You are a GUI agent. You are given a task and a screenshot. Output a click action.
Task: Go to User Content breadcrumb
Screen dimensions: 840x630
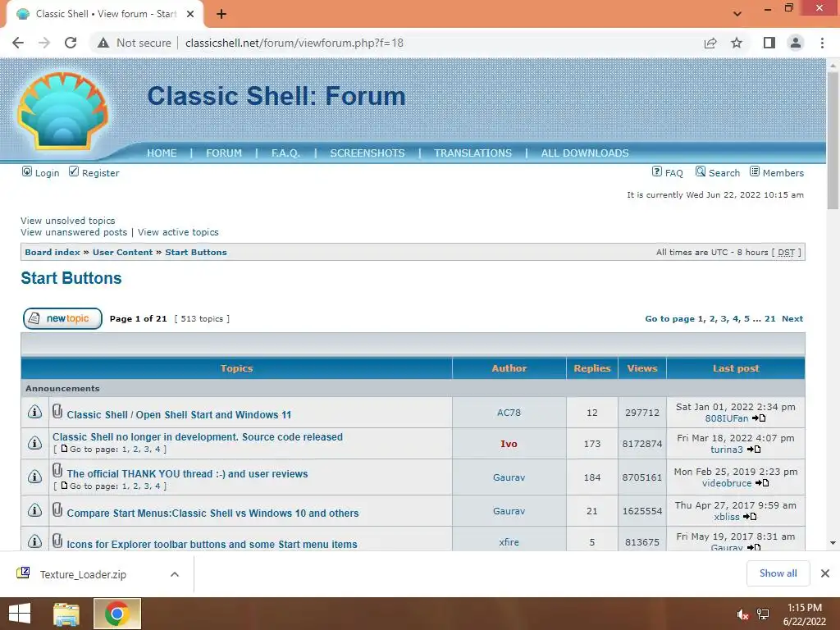(x=123, y=253)
